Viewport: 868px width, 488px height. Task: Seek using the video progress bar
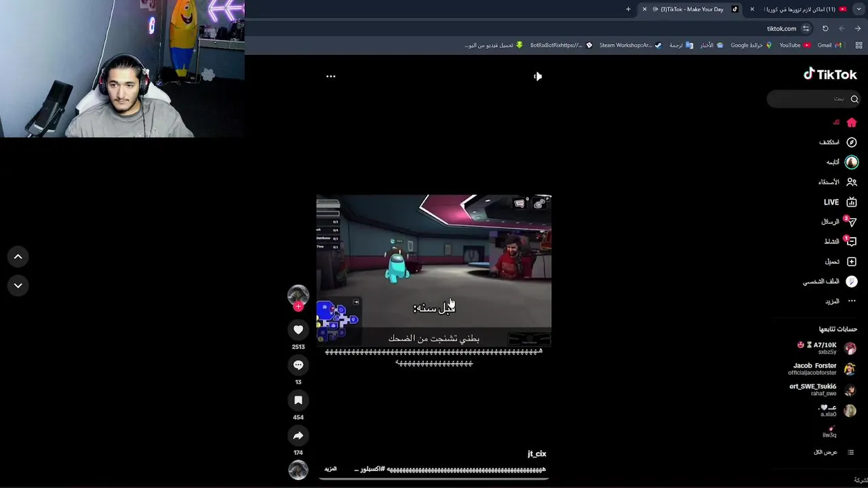(x=434, y=479)
